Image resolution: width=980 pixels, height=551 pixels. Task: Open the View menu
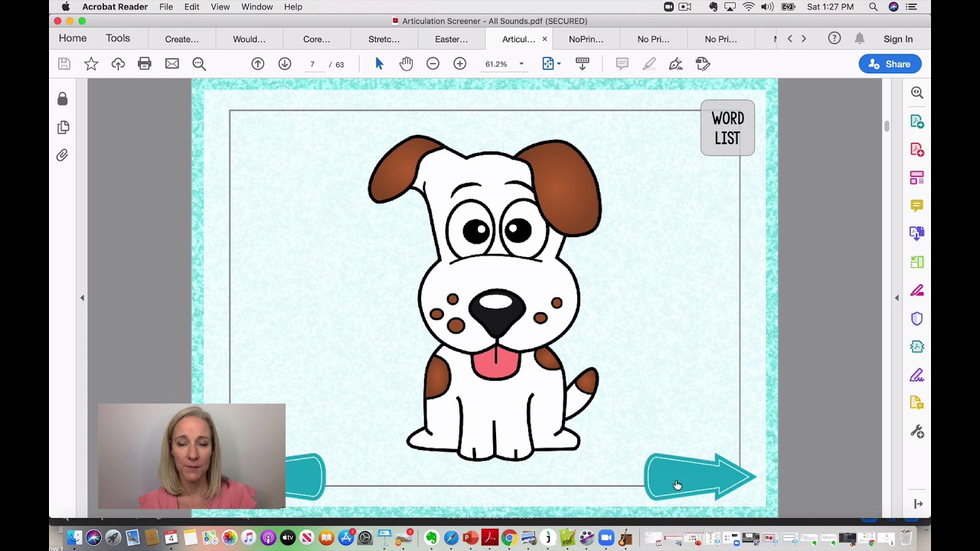(220, 7)
